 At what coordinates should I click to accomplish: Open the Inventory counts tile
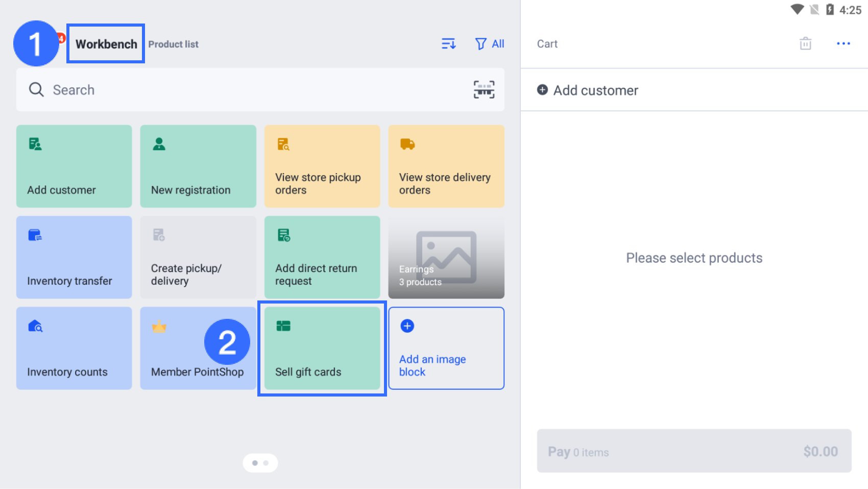click(74, 348)
